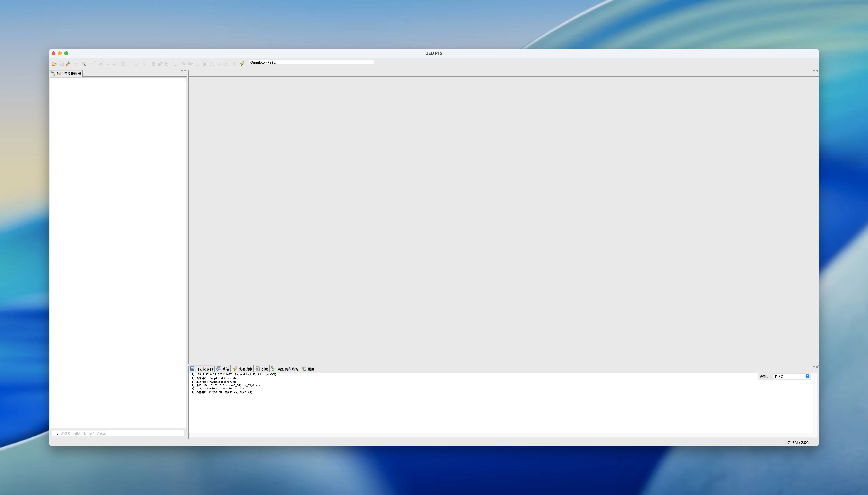
Task: Open the 引用 tab
Action: coord(262,369)
